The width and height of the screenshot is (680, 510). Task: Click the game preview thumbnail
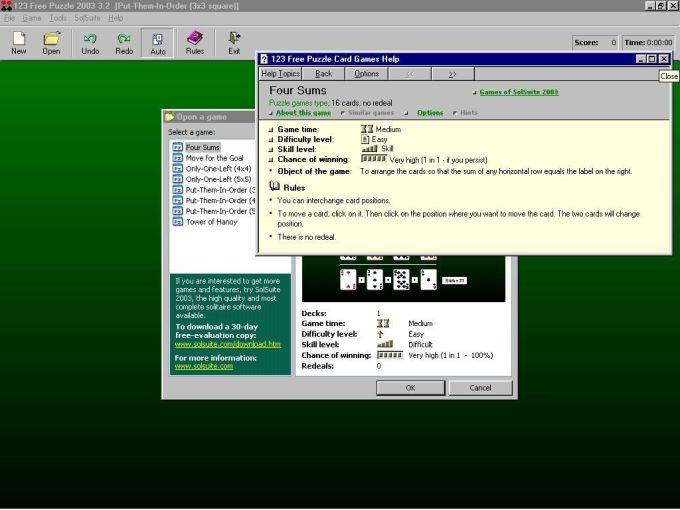(x=403, y=278)
